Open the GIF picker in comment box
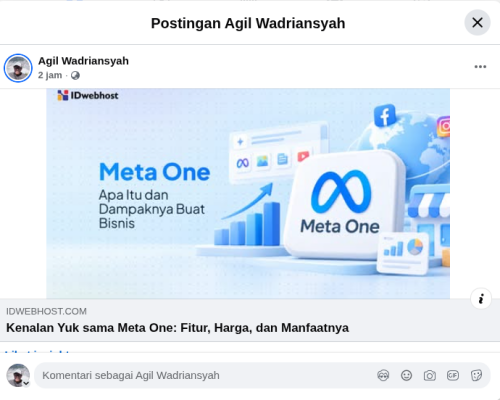The width and height of the screenshot is (500, 400). 453,375
